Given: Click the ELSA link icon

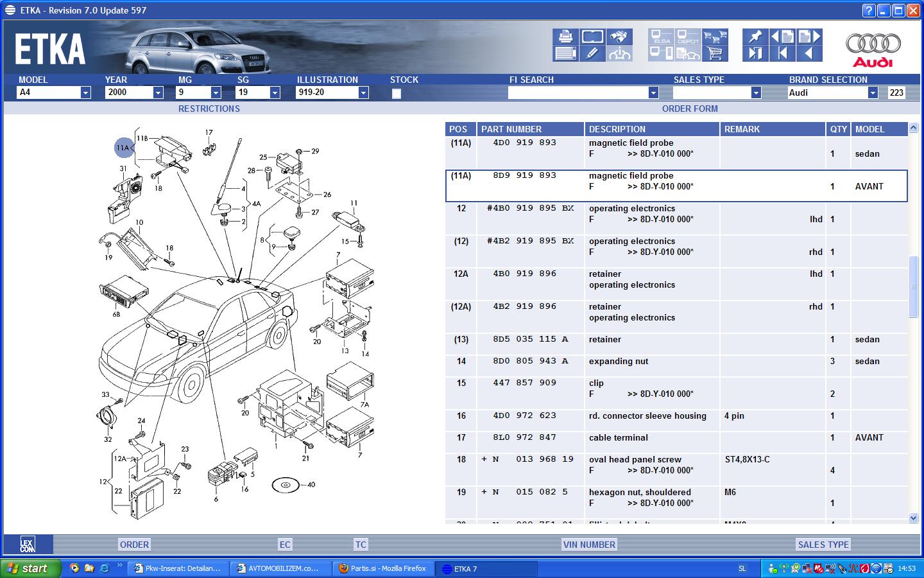Looking at the screenshot, I should click(661, 37).
